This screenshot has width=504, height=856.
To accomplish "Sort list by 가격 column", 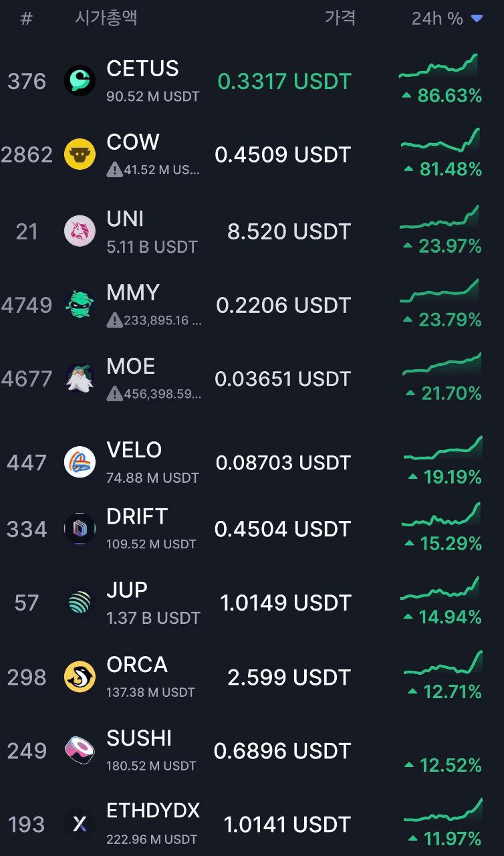I will (340, 17).
